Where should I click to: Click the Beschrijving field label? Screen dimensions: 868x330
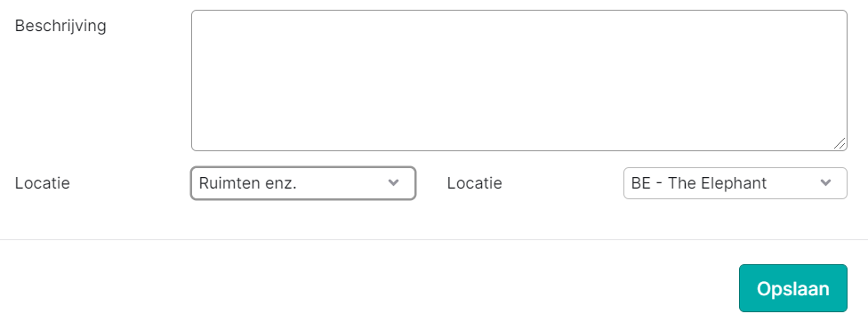pos(60,26)
